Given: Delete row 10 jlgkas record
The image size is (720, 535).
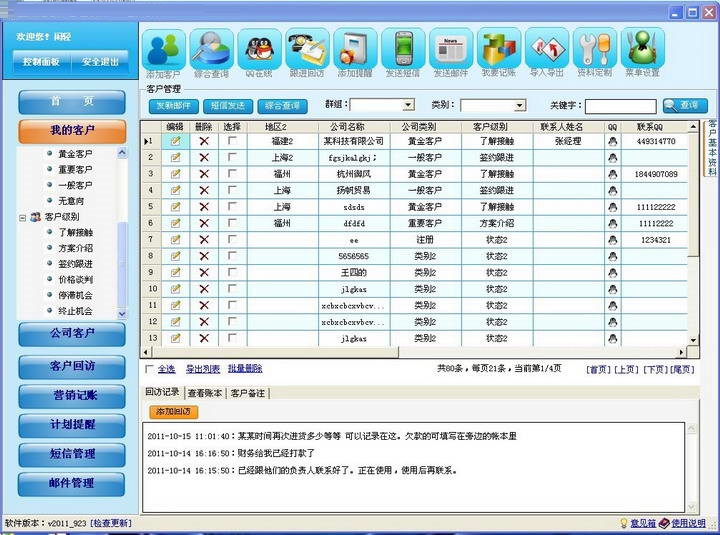Looking at the screenshot, I should [x=204, y=289].
